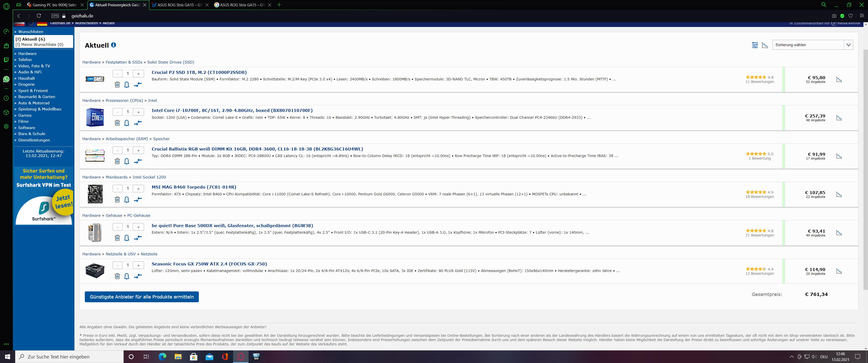Add page to bookmarks with heart icon
The width and height of the screenshot is (868, 363).
pyautogui.click(x=851, y=16)
